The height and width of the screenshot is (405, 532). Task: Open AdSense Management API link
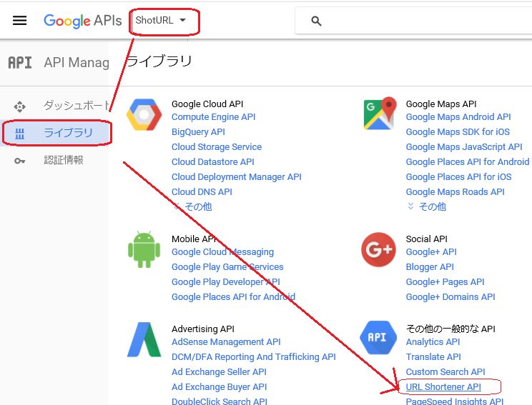[x=226, y=342]
